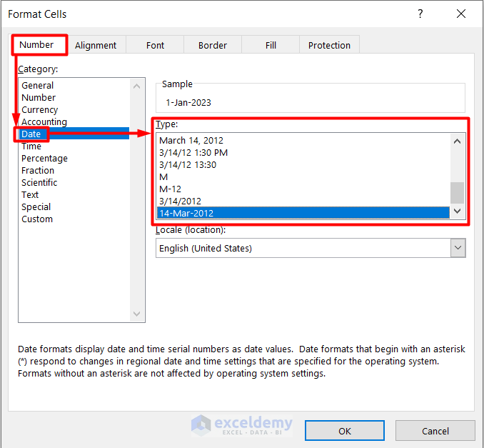Click the Category list scroll up arrow
The height and width of the screenshot is (448, 484).
(137, 86)
